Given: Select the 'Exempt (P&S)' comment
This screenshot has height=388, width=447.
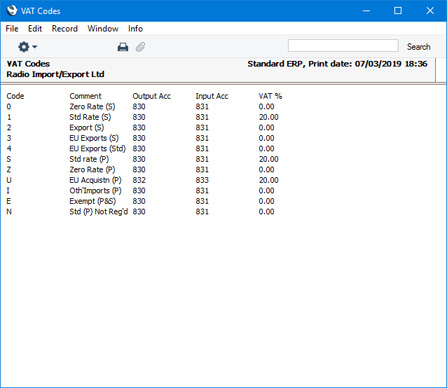Looking at the screenshot, I should tap(93, 201).
